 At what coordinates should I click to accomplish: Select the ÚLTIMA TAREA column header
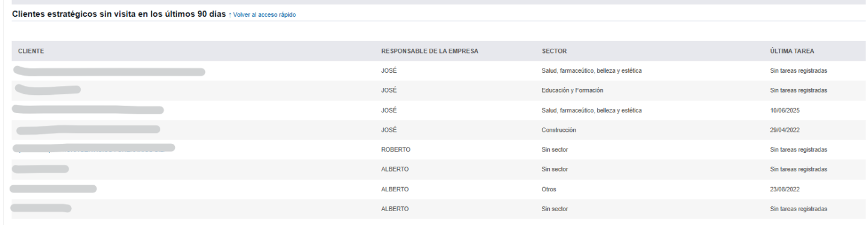pos(788,51)
